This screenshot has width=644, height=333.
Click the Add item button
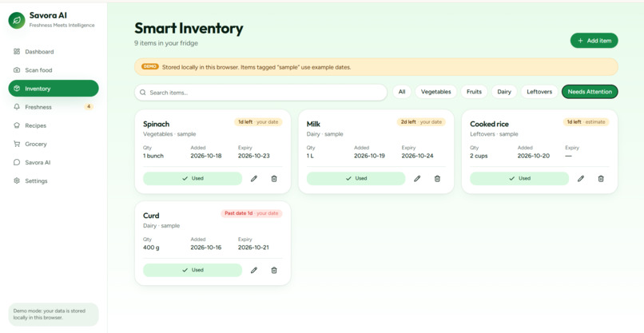[594, 41]
